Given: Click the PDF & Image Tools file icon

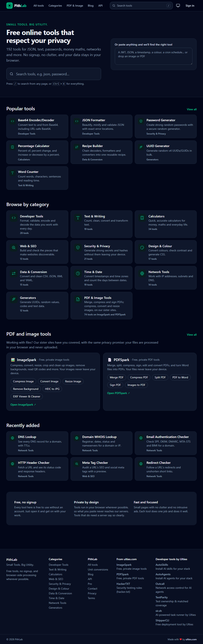Looking at the screenshot, I should 78,299.
